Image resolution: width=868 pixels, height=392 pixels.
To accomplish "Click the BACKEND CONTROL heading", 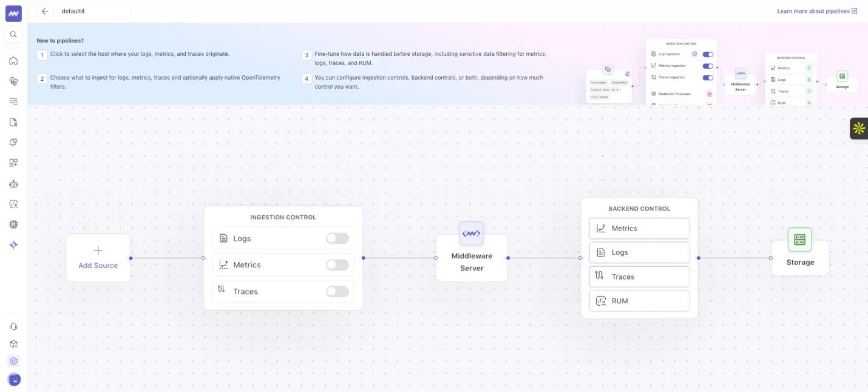I will (x=639, y=208).
